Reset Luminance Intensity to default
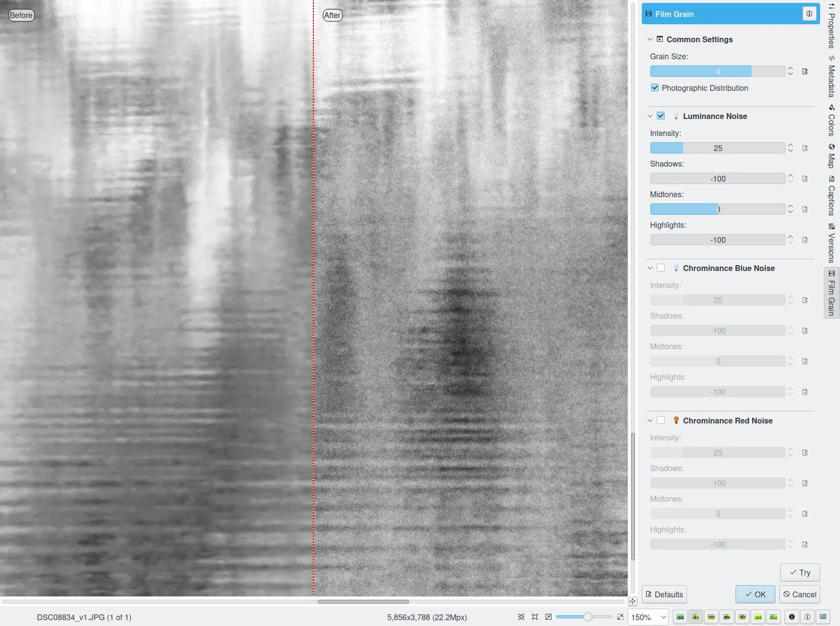The width and height of the screenshot is (840, 626). pyautogui.click(x=805, y=149)
